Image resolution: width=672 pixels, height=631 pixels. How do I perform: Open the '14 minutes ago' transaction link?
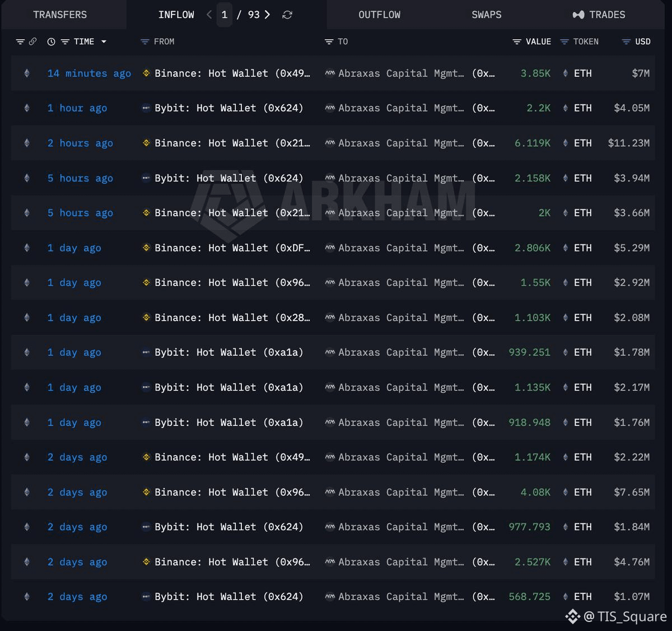[89, 73]
